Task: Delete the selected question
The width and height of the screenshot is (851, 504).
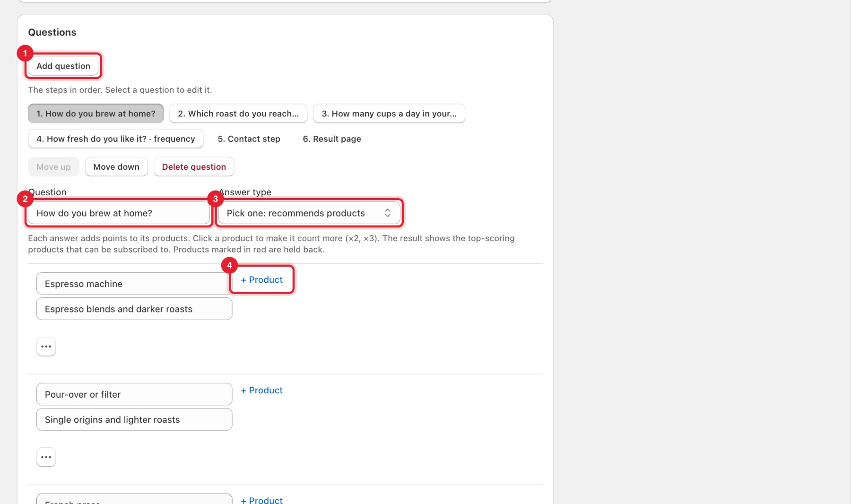Action: click(x=194, y=167)
